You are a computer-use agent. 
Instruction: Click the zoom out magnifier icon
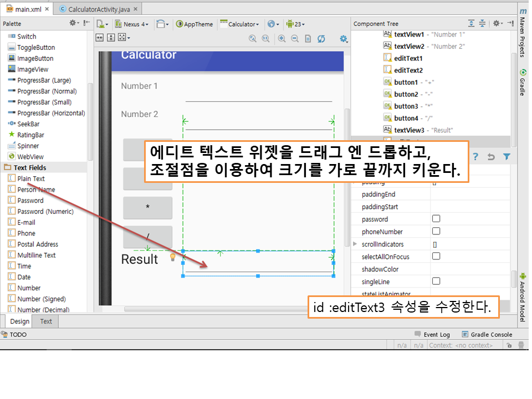click(x=294, y=38)
